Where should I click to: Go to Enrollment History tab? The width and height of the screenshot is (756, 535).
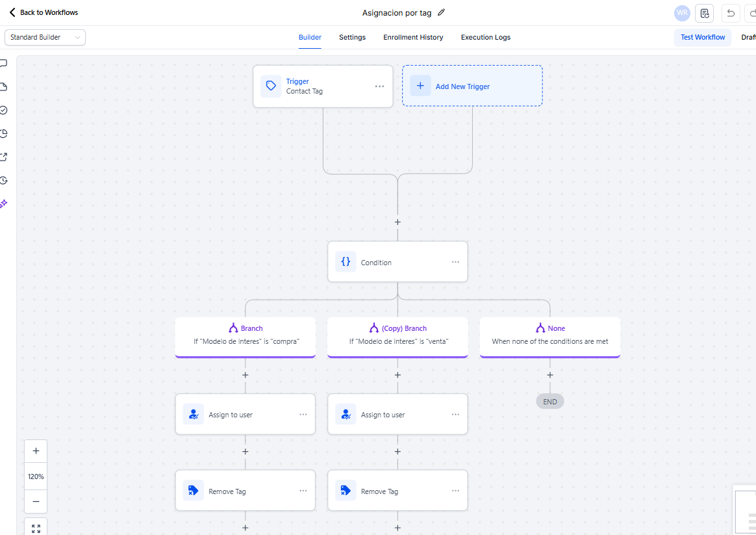(413, 38)
